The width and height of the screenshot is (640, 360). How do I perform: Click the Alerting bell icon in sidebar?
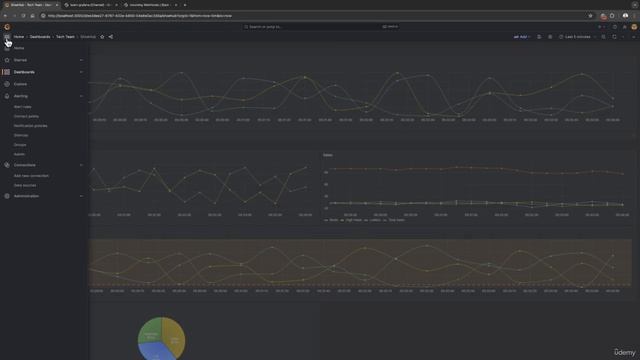click(7, 96)
